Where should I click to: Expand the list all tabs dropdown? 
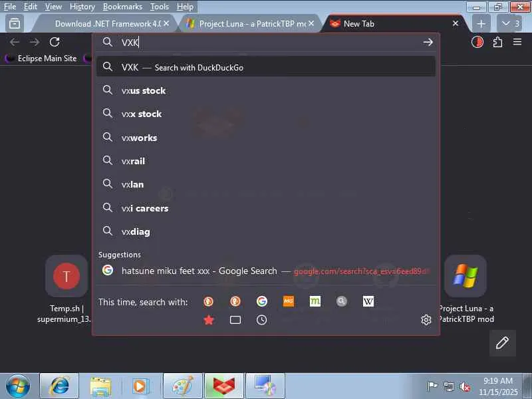(x=509, y=23)
